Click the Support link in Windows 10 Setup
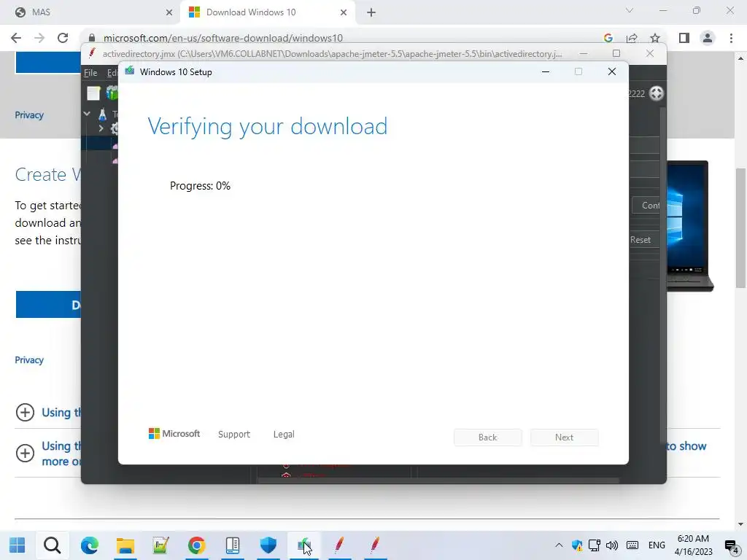747x560 pixels. [x=234, y=435]
